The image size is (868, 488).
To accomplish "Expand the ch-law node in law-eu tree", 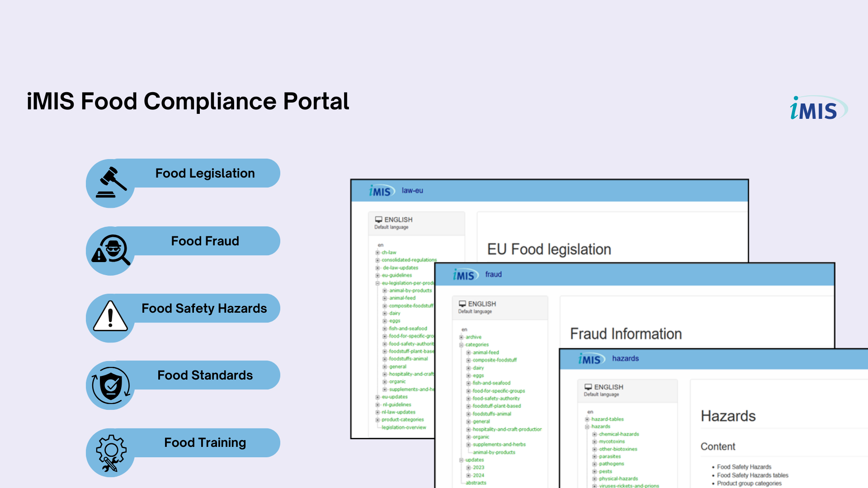I will coord(377,253).
